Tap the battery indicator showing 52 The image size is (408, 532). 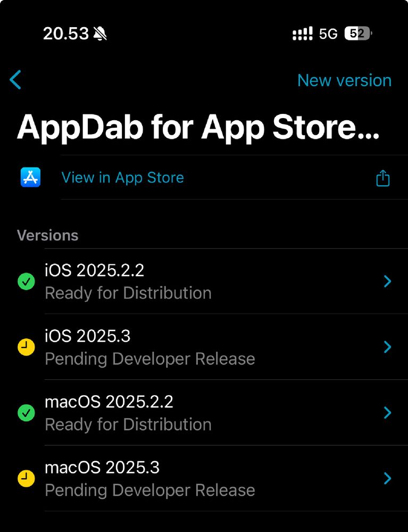point(358,33)
